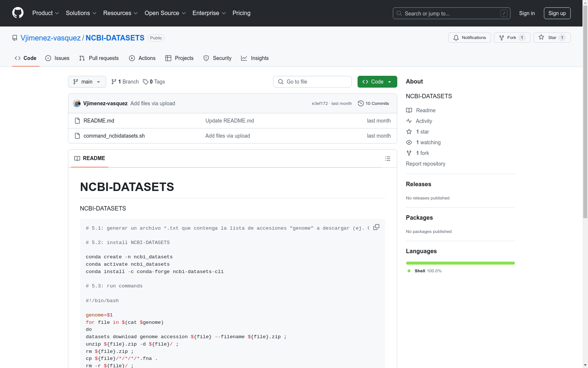Click the Sign up button
Screen dimensions: 588x368
pyautogui.click(x=557, y=13)
